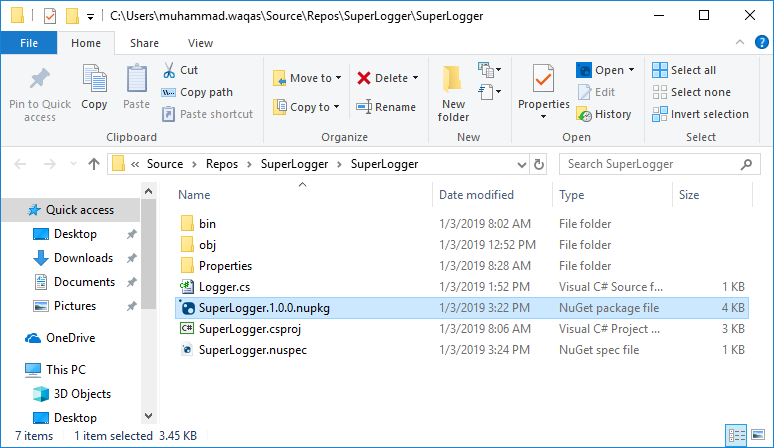Click the Select all icon
The height and width of the screenshot is (448, 774).
pyautogui.click(x=659, y=70)
